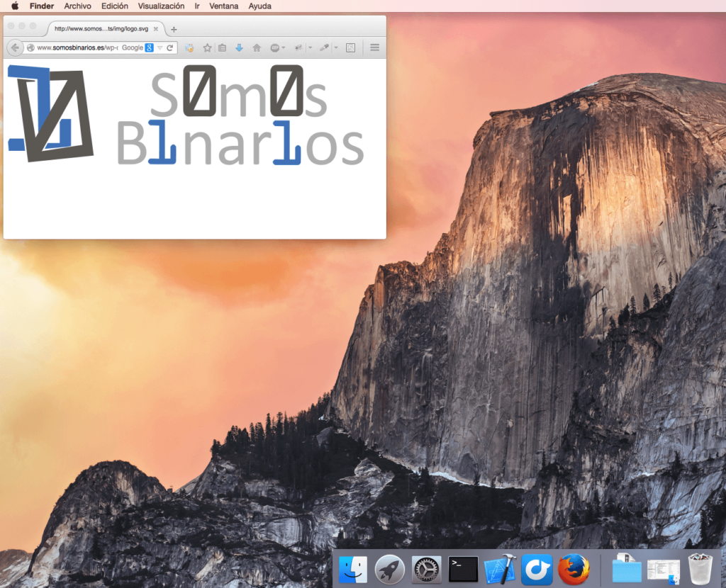Open the bookmarks list icon
The height and width of the screenshot is (588, 726).
point(223,47)
